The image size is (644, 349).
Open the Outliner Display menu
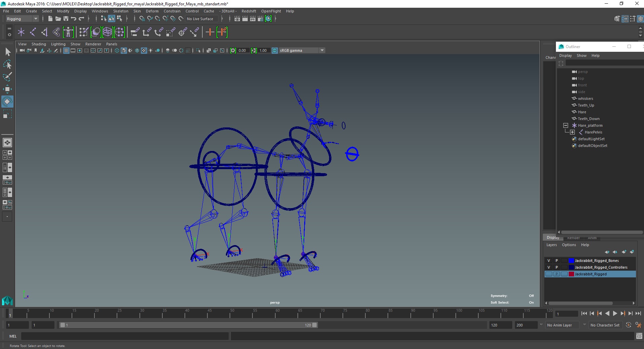click(565, 55)
